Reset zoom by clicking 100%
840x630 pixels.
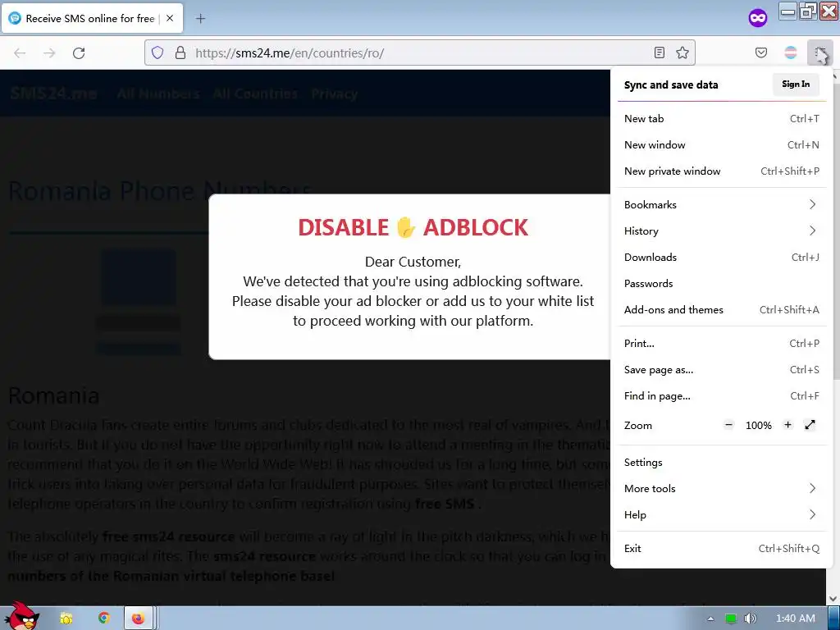click(x=759, y=426)
